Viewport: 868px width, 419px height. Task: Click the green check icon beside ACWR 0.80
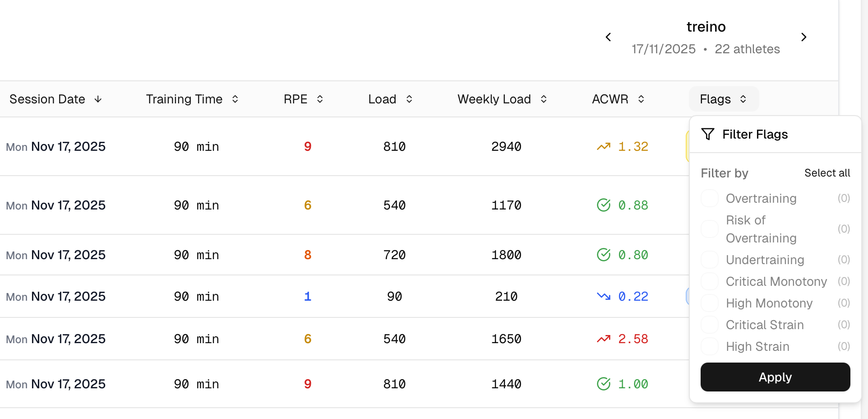[604, 255]
